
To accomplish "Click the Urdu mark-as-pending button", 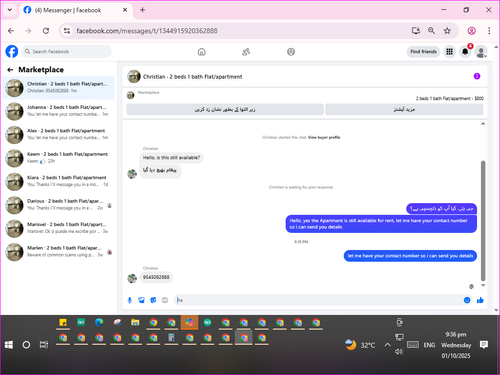I will coord(225,109).
